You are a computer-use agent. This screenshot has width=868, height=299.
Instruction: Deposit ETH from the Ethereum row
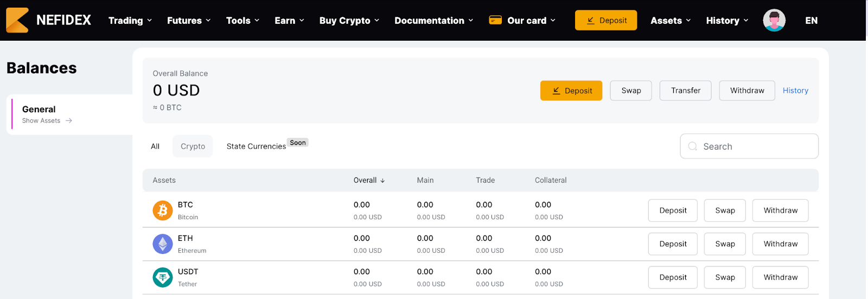(x=673, y=244)
